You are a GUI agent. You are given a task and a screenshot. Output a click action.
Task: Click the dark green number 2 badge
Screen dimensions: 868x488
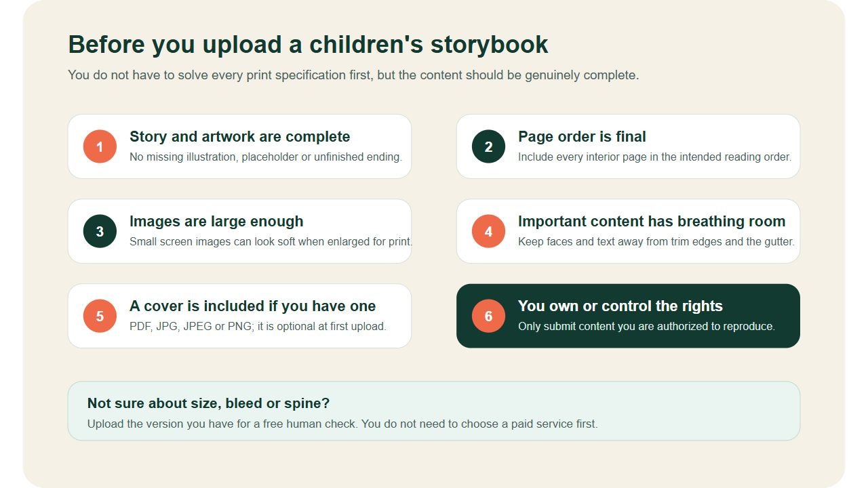[488, 146]
